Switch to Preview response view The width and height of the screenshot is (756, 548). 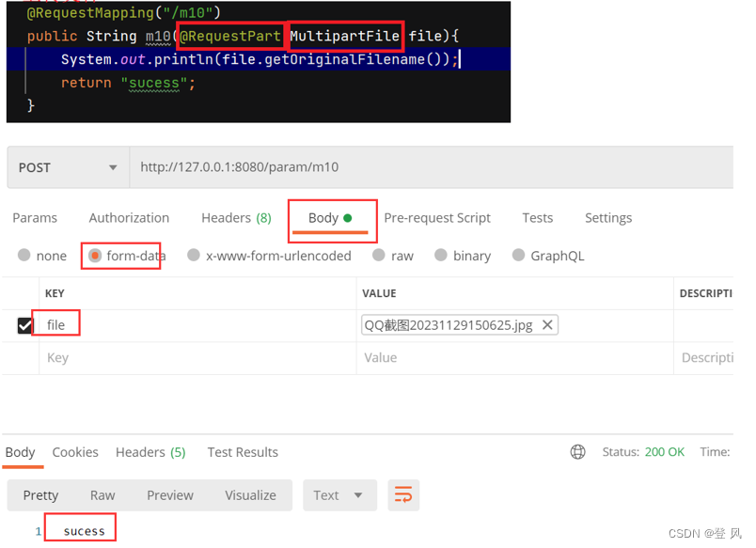[169, 495]
